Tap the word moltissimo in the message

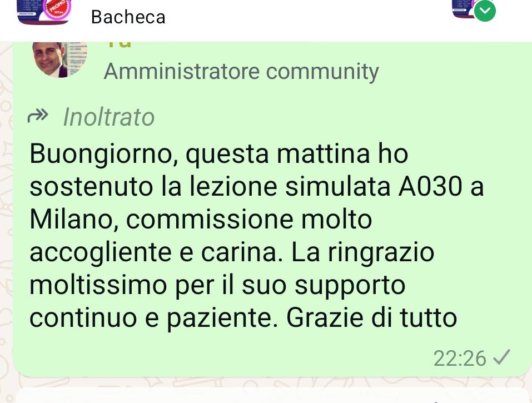coord(98,285)
